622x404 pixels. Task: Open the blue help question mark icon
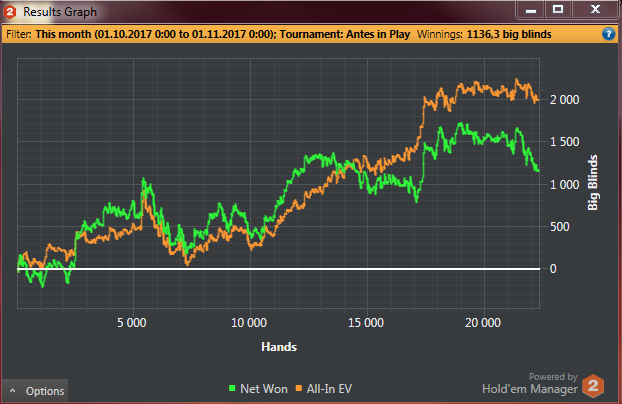click(x=608, y=34)
